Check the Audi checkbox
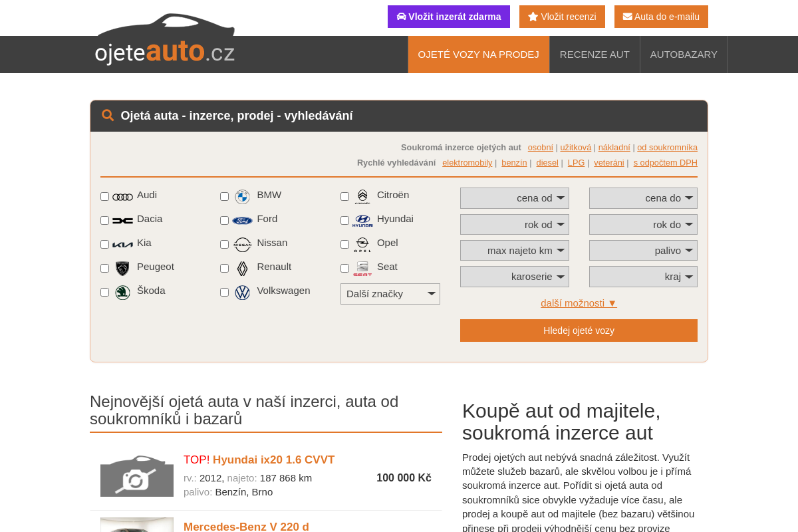Viewport: 798px width, 532px height. (104, 196)
